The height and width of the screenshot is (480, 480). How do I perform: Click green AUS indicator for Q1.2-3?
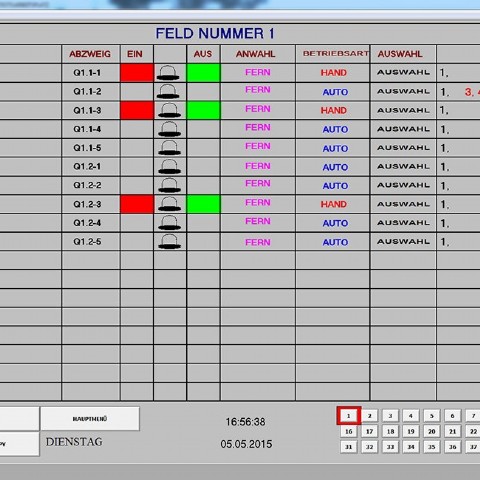203,204
